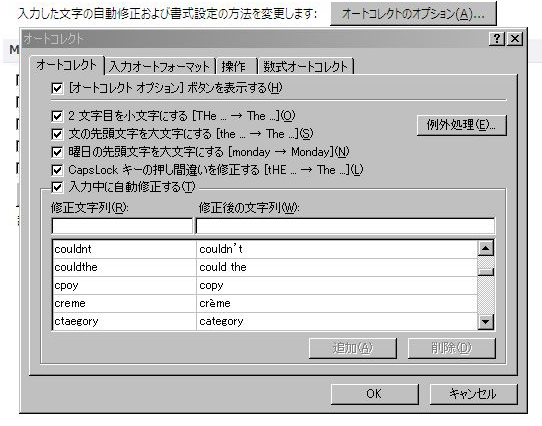Click the 追加(A) button
The image size is (542, 426).
coord(353,348)
